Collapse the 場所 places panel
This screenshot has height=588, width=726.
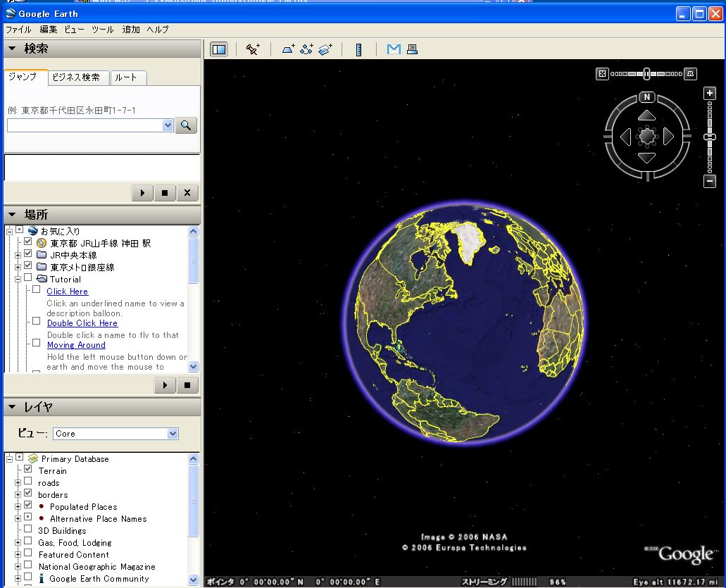12,214
